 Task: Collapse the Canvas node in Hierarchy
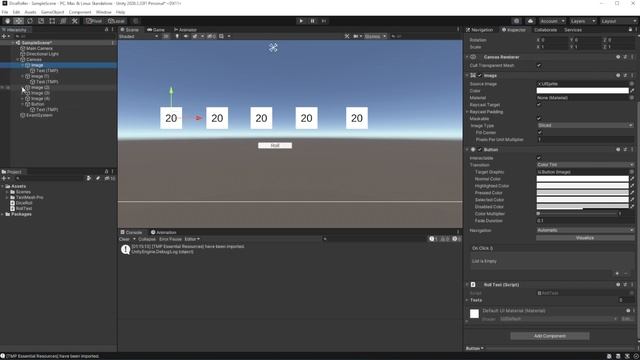(18, 60)
